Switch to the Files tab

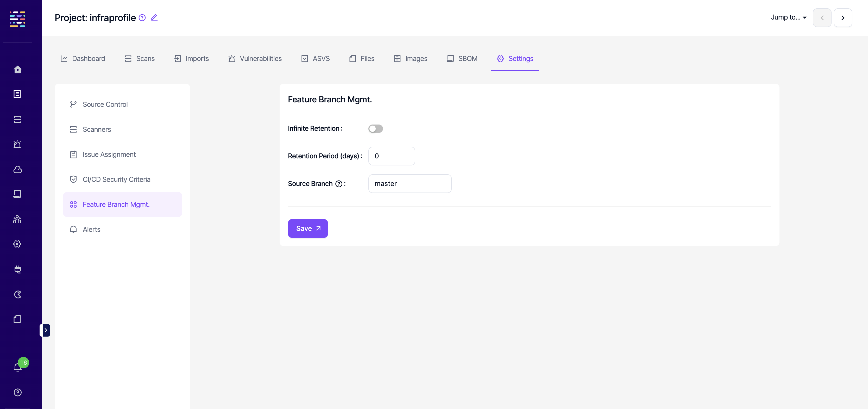[x=362, y=59]
